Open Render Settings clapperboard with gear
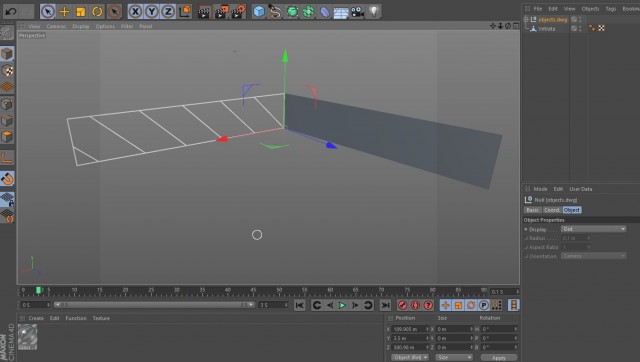 point(238,11)
